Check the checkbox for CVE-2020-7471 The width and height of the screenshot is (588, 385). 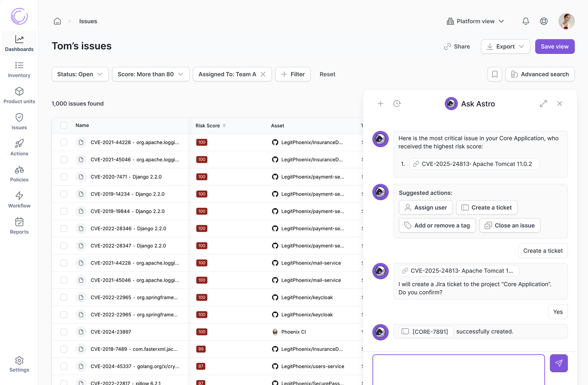(x=64, y=177)
